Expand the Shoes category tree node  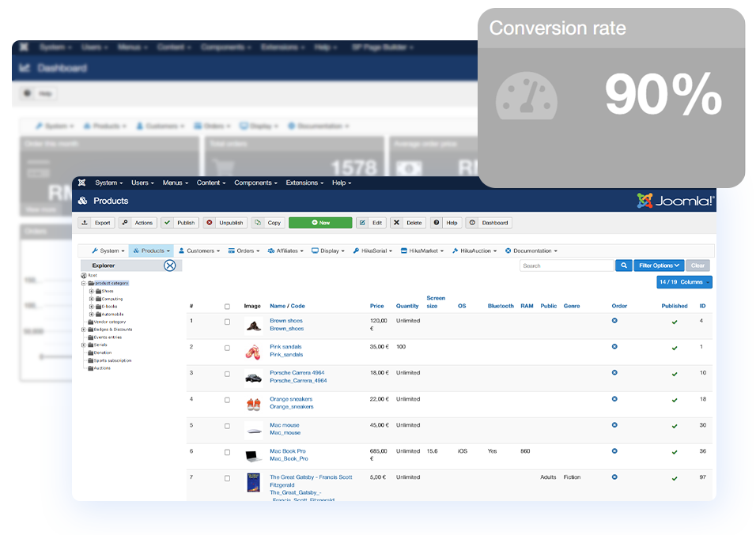[x=91, y=291]
